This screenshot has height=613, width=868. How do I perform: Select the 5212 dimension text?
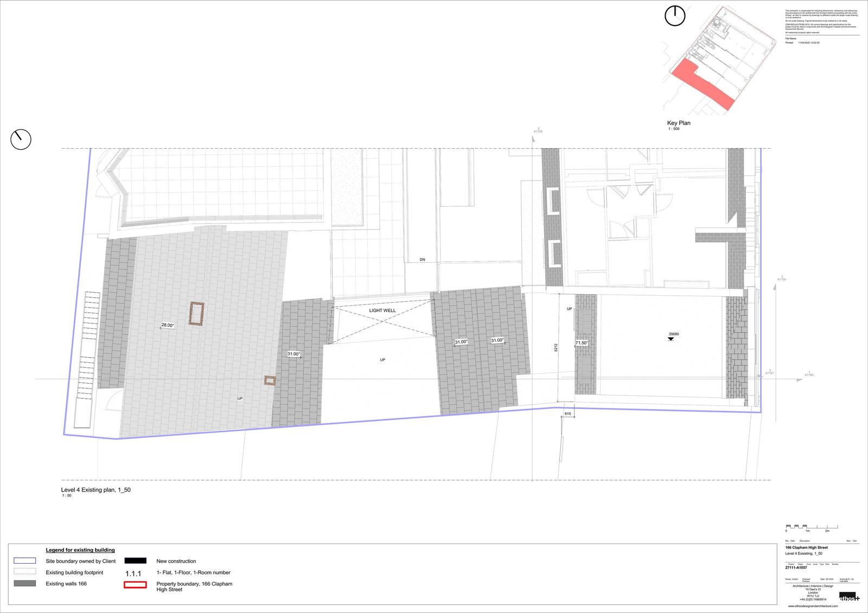click(x=556, y=348)
